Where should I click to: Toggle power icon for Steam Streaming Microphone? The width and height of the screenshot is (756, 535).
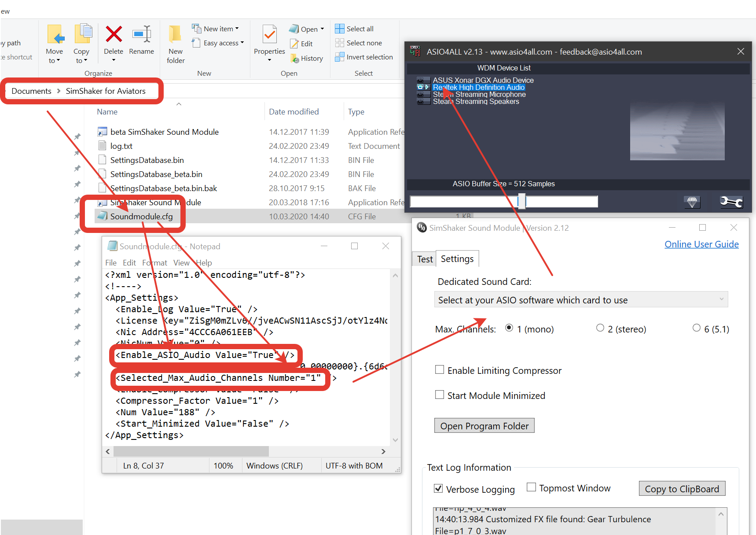tap(420, 94)
